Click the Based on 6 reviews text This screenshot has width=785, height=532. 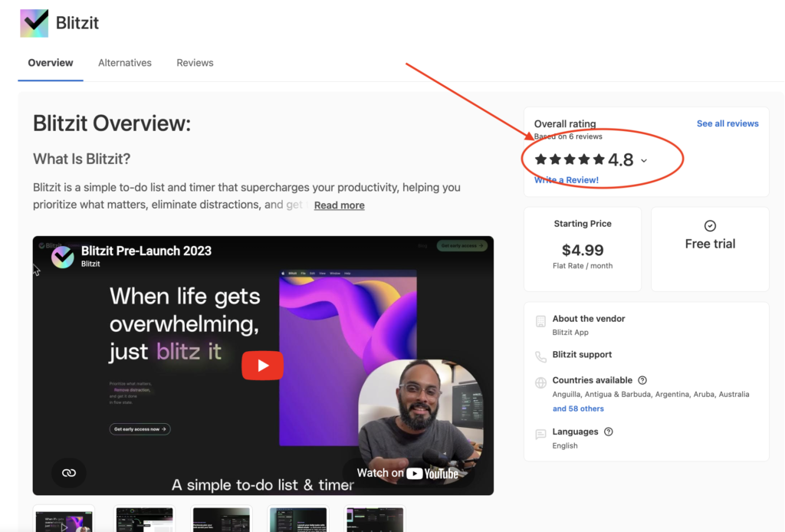pos(568,136)
